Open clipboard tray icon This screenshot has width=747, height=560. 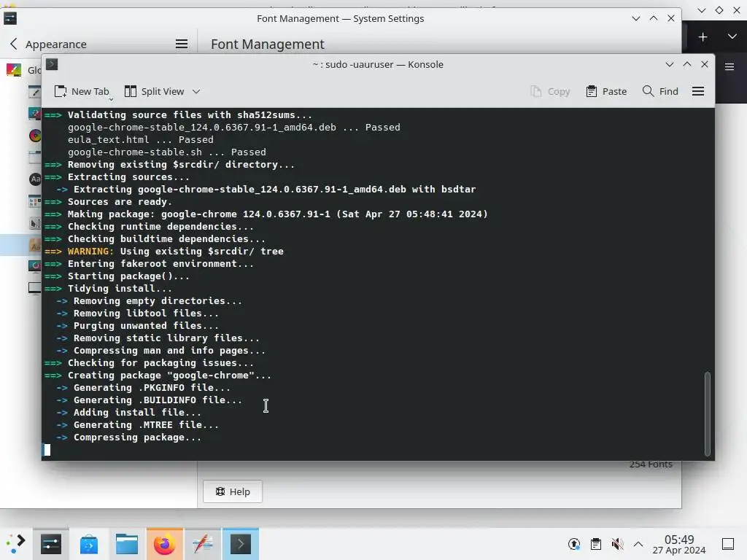pos(595,544)
